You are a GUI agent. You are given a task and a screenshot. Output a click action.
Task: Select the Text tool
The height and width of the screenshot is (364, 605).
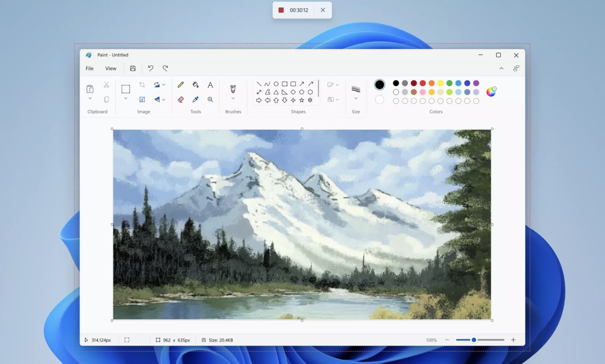[210, 85]
